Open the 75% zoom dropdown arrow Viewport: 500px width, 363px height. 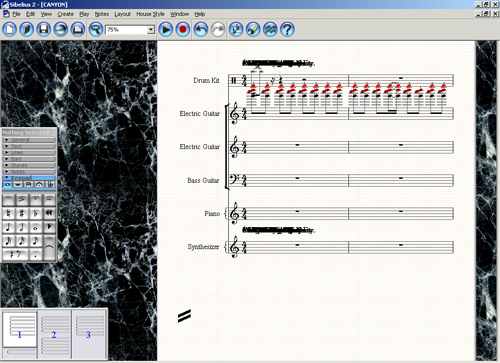(151, 30)
